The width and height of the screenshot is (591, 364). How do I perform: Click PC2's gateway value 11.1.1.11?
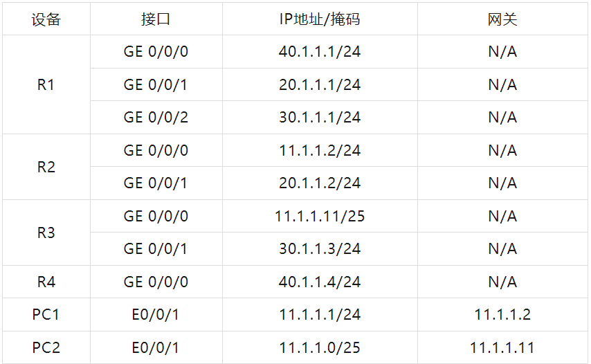point(502,348)
